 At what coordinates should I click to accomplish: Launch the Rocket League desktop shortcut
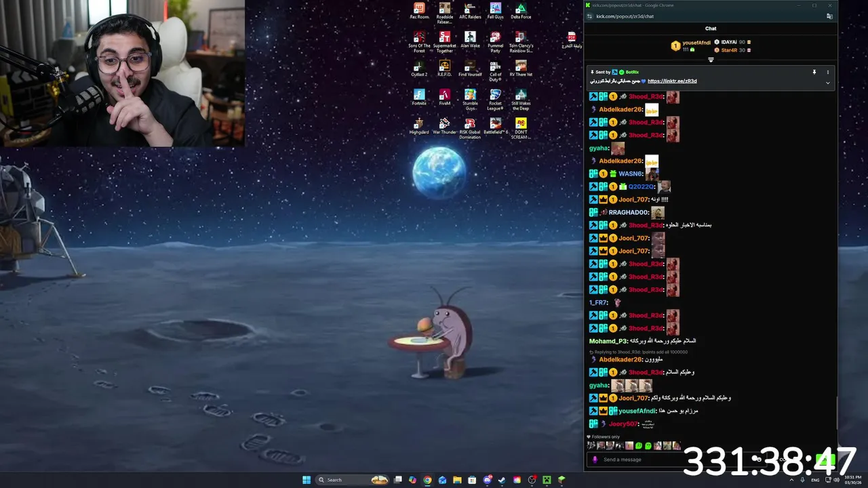pyautogui.click(x=496, y=100)
